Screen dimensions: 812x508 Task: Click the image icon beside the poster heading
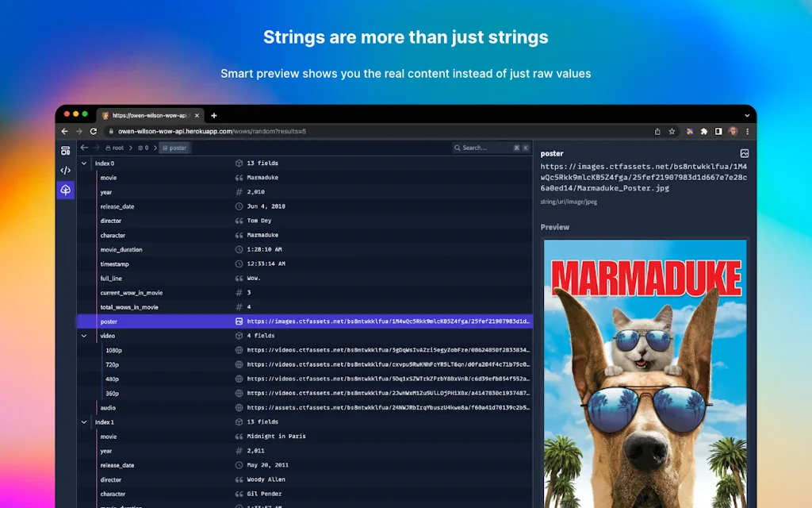pos(744,153)
